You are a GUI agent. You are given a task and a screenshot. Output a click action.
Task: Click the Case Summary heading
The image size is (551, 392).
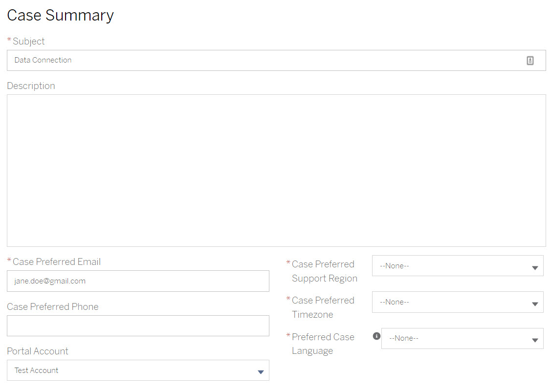[61, 16]
